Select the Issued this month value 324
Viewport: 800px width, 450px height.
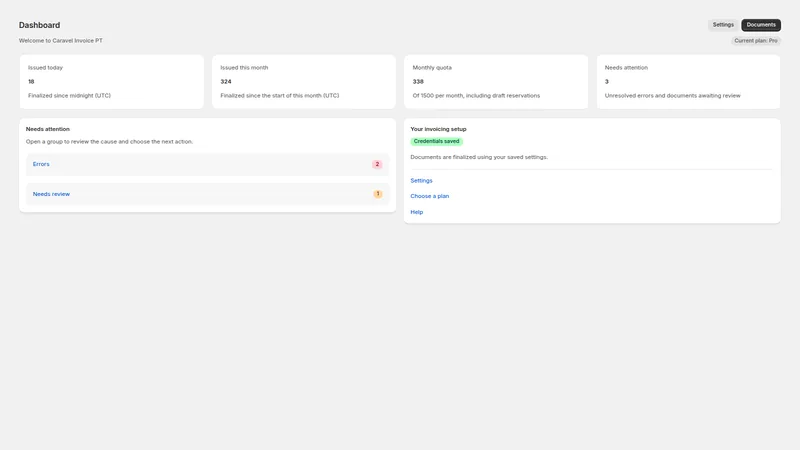tap(226, 82)
